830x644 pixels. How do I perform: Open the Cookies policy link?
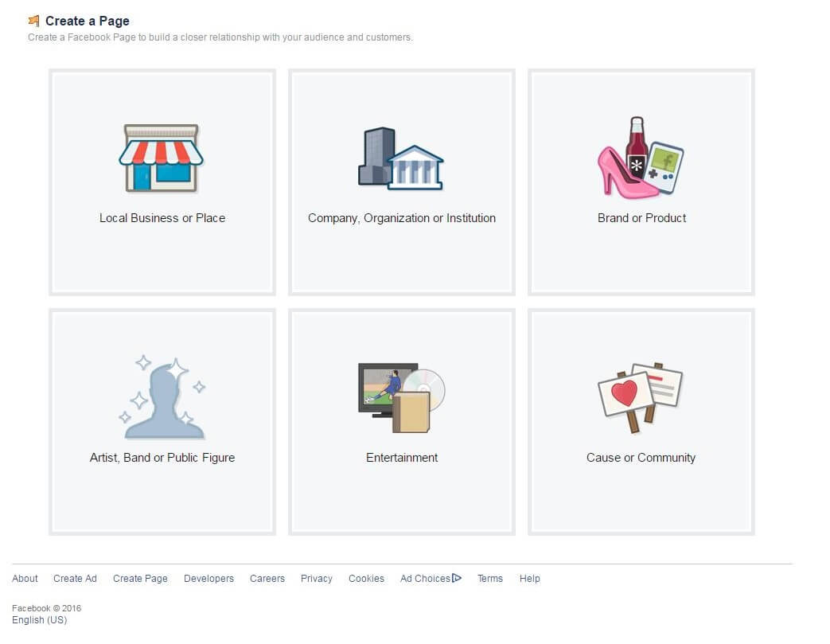click(x=366, y=578)
